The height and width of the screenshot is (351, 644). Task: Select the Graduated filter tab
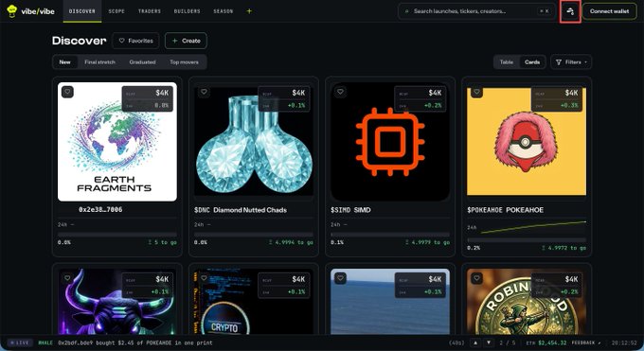[142, 62]
